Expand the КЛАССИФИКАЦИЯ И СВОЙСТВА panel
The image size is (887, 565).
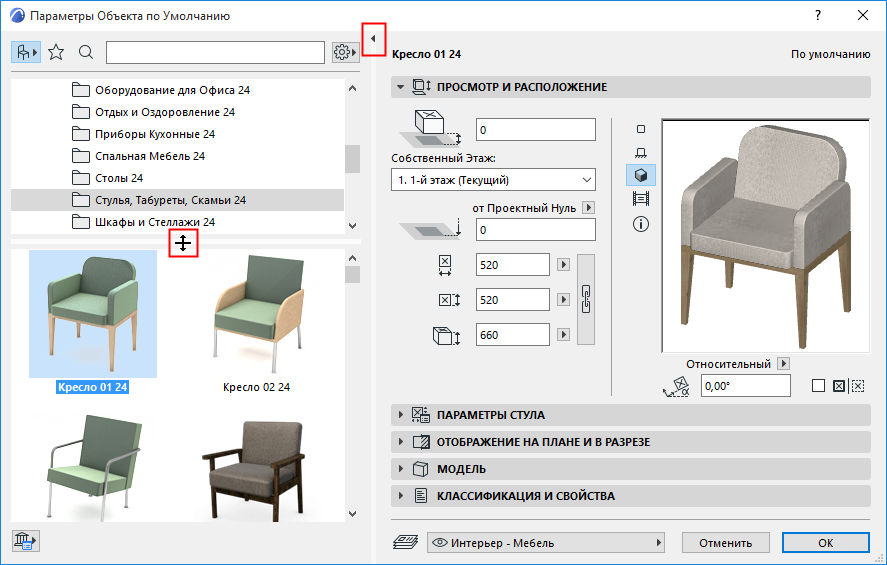tap(630, 496)
